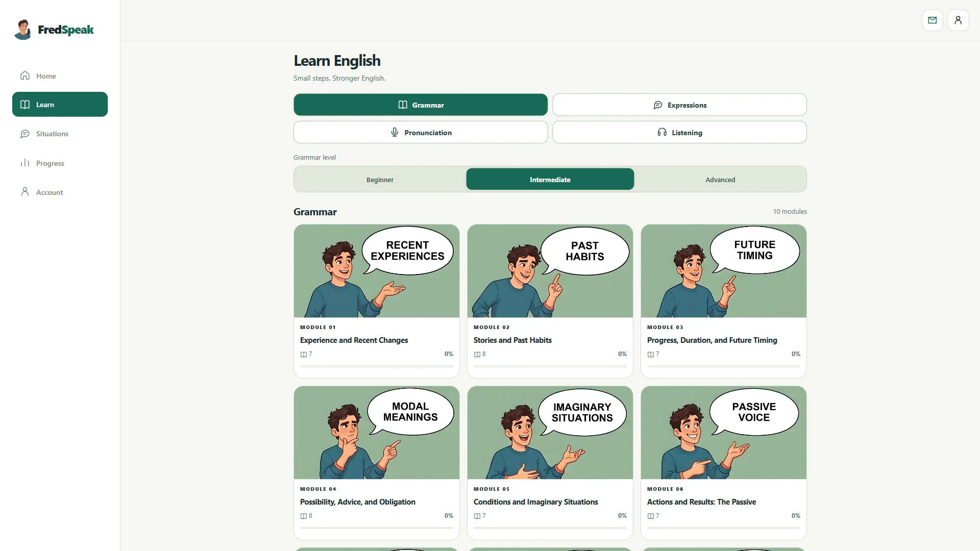Click lesson count icon on Module 06
The width and height of the screenshot is (980, 551).
[651, 516]
